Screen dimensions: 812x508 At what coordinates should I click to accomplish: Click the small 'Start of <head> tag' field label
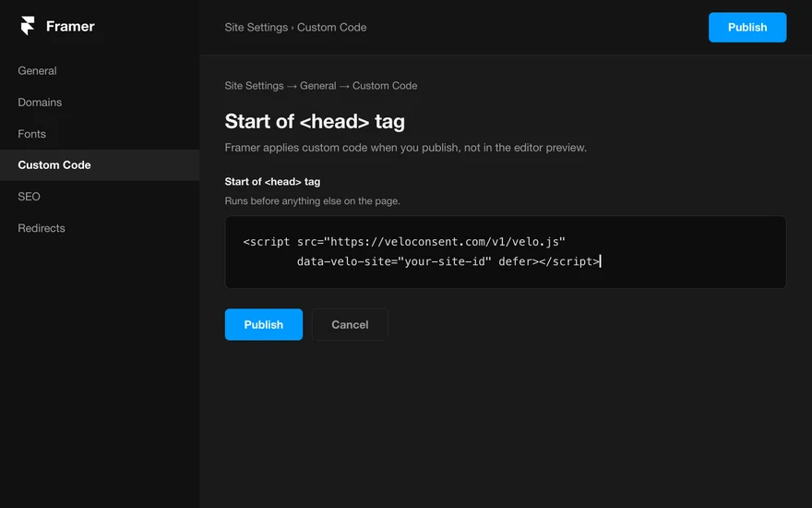(272, 182)
